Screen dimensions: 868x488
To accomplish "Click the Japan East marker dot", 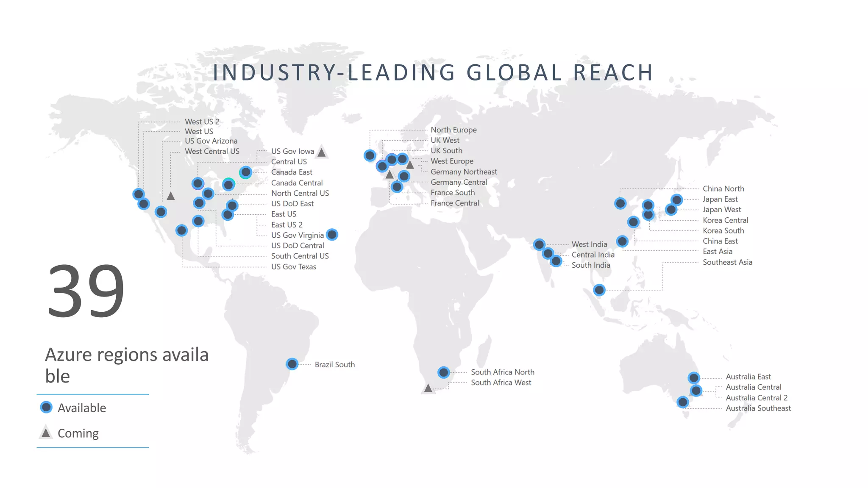I will click(x=677, y=200).
